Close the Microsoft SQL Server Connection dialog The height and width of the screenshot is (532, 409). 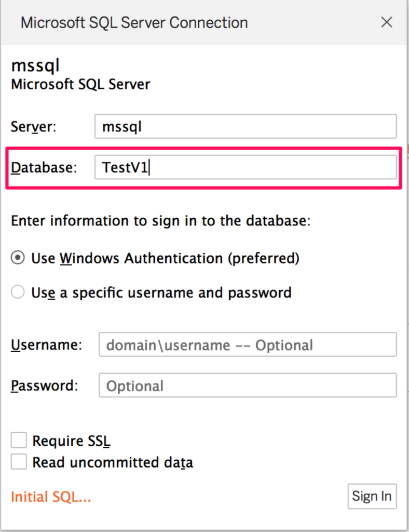click(386, 22)
